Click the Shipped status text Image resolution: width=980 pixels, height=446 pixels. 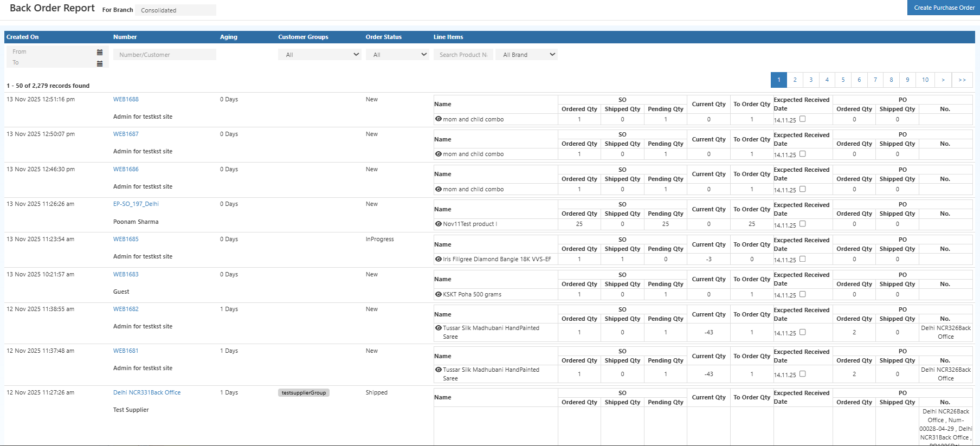point(377,392)
